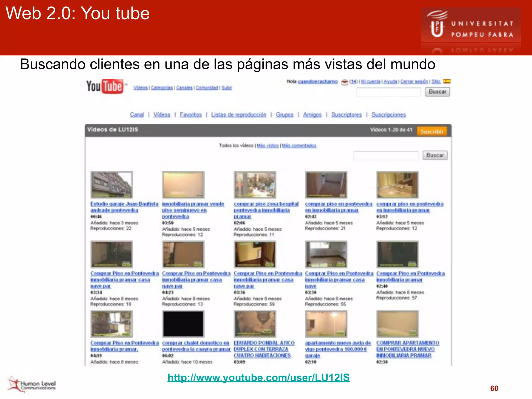Viewport: 532px width, 399px height.
Task: Open the Suscripciones tab
Action: 389,115
